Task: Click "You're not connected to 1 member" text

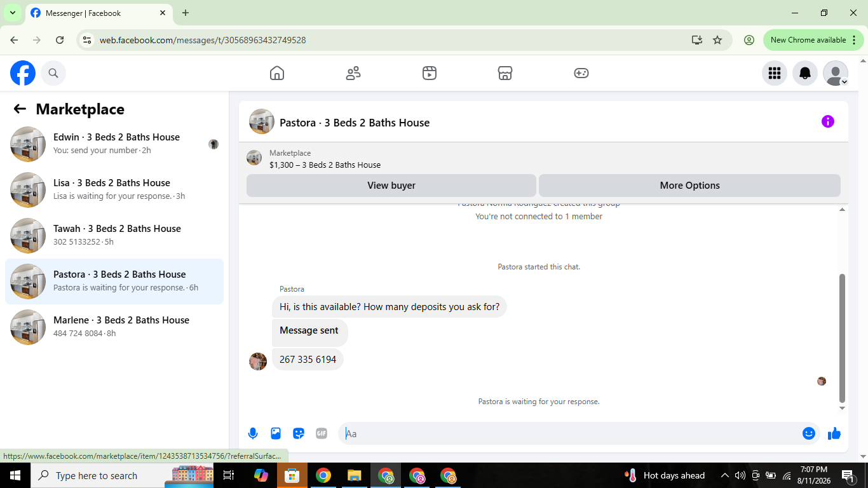Action: click(539, 217)
